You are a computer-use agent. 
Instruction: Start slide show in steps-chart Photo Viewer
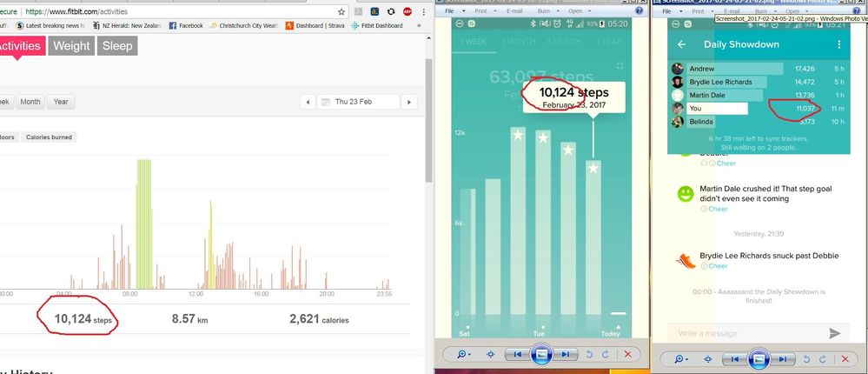click(541, 355)
